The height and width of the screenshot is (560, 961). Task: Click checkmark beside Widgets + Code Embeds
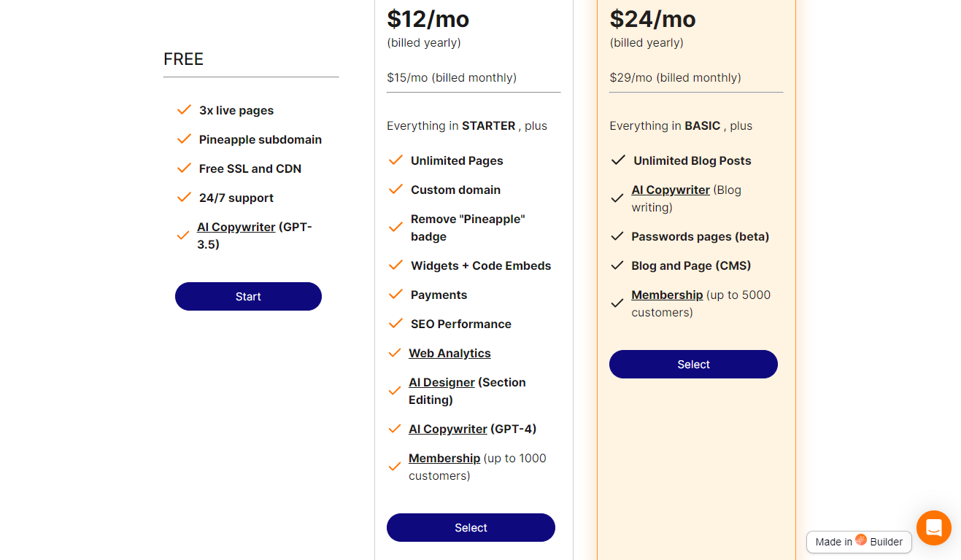[x=395, y=265]
